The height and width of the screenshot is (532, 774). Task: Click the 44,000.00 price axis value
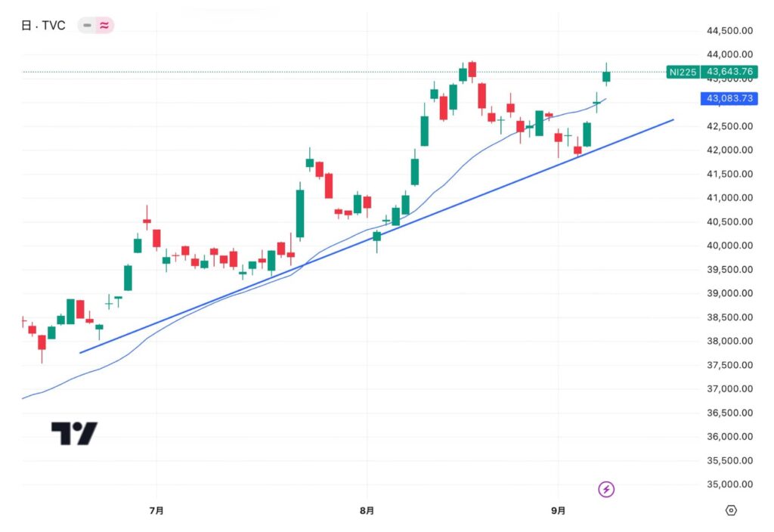click(729, 54)
